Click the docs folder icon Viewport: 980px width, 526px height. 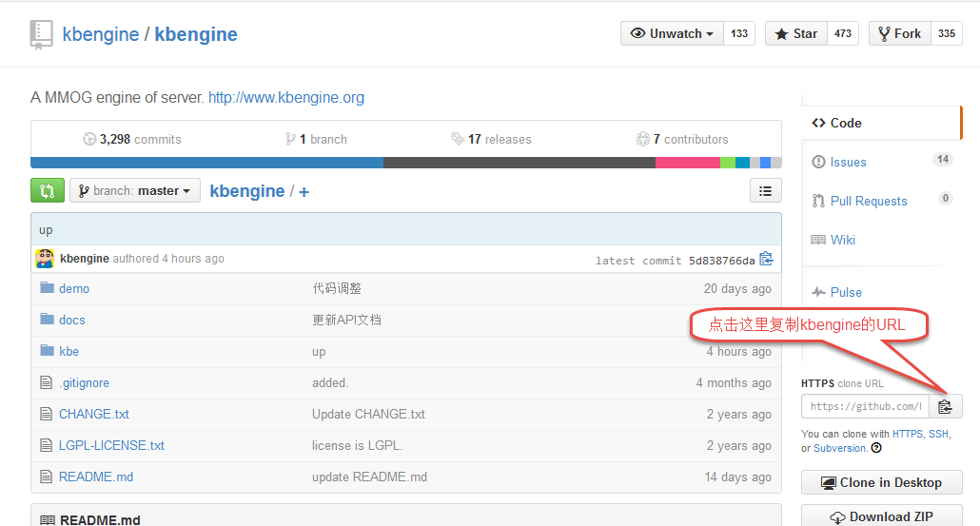pos(47,319)
